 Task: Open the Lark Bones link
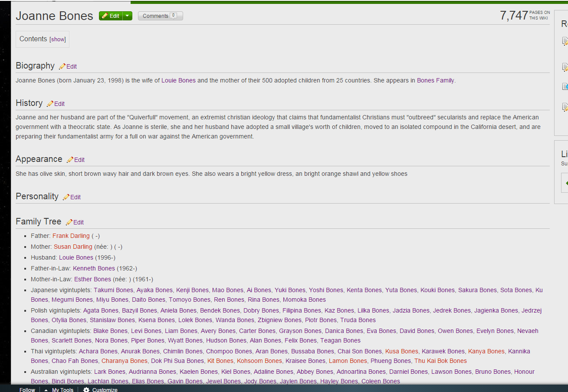[109, 372]
